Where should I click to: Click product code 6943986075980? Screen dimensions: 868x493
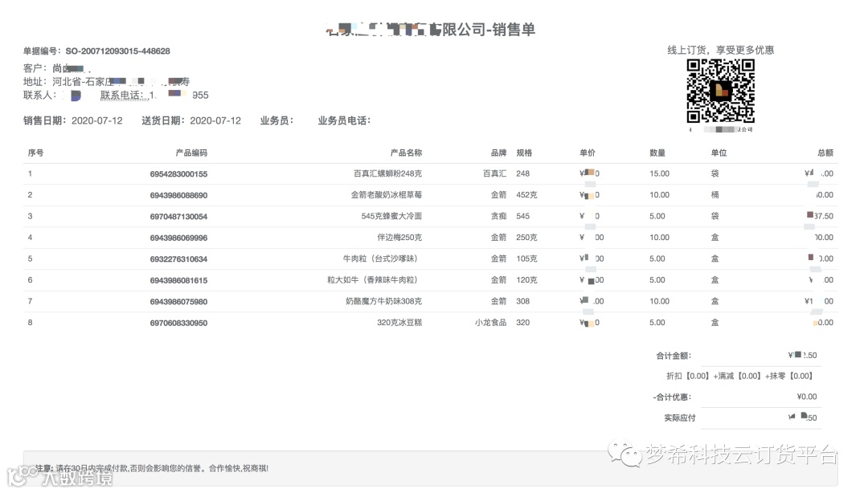pos(178,302)
